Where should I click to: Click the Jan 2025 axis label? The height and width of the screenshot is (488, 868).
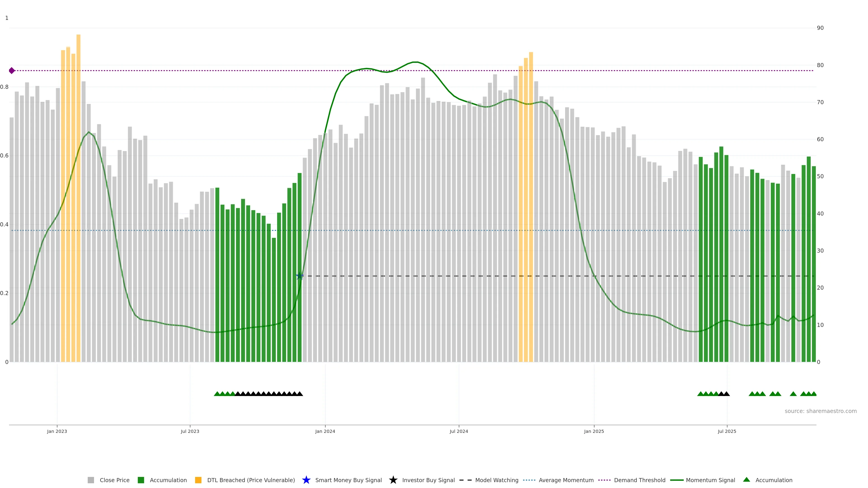click(594, 432)
